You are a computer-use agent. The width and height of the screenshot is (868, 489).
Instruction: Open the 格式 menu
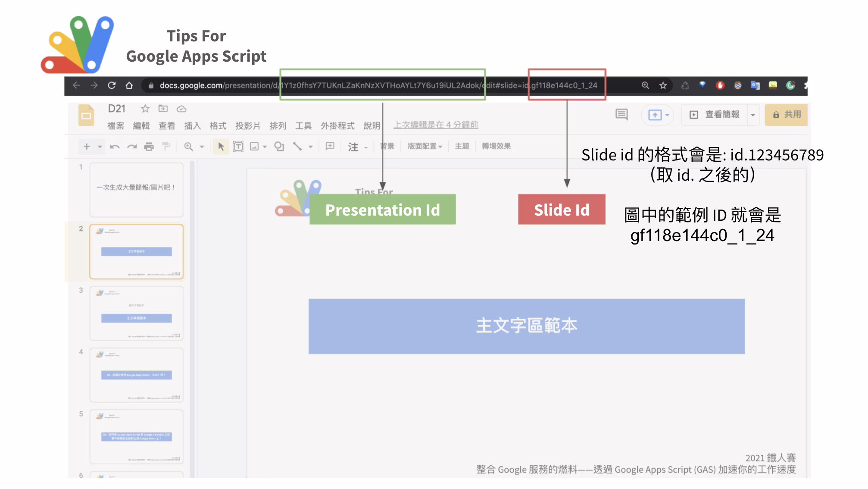pyautogui.click(x=218, y=125)
